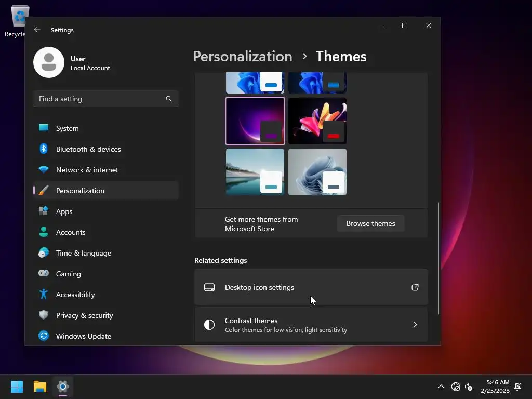
Task: Select the purple Glow theme thumbnail
Action: click(255, 121)
